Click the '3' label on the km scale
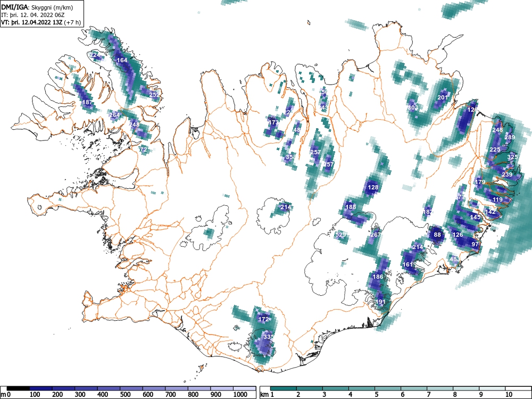 pos(325,395)
